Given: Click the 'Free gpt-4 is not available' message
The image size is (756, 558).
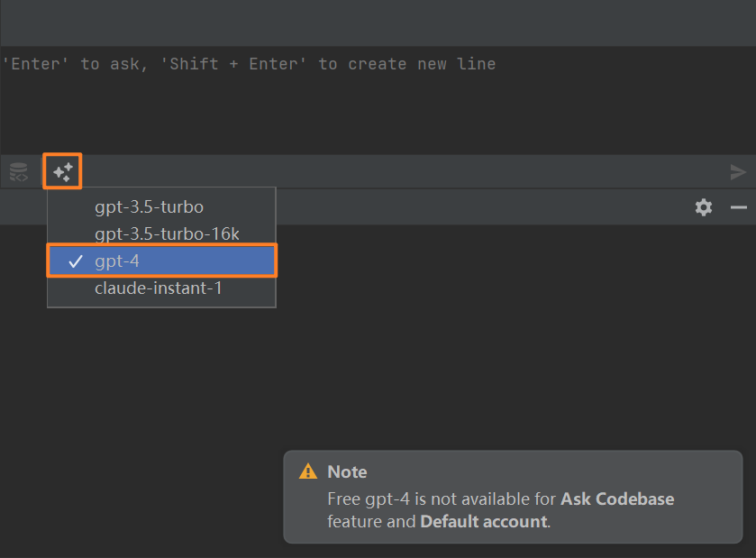Looking at the screenshot, I should (x=442, y=499).
